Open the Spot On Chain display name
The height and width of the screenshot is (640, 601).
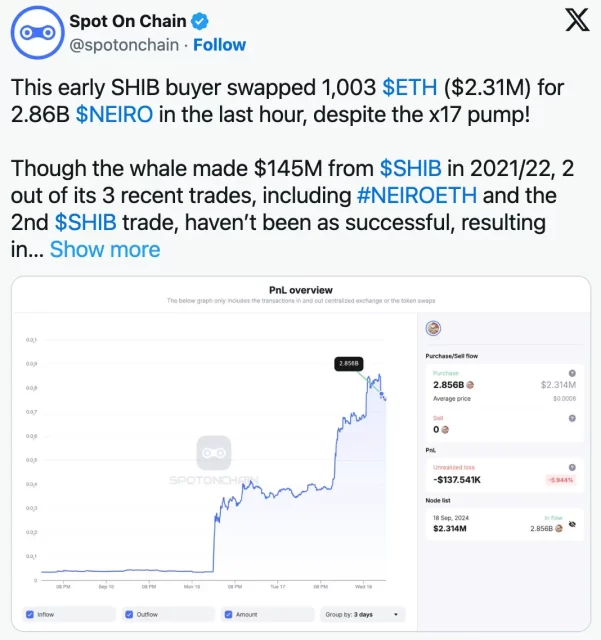(126, 22)
